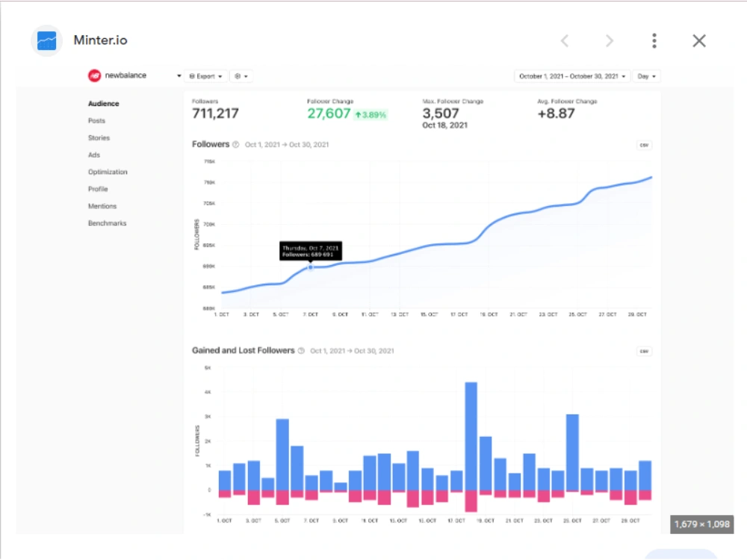Click the tallest blue bar on Oct 18
This screenshot has height=560, width=747.
point(471,436)
